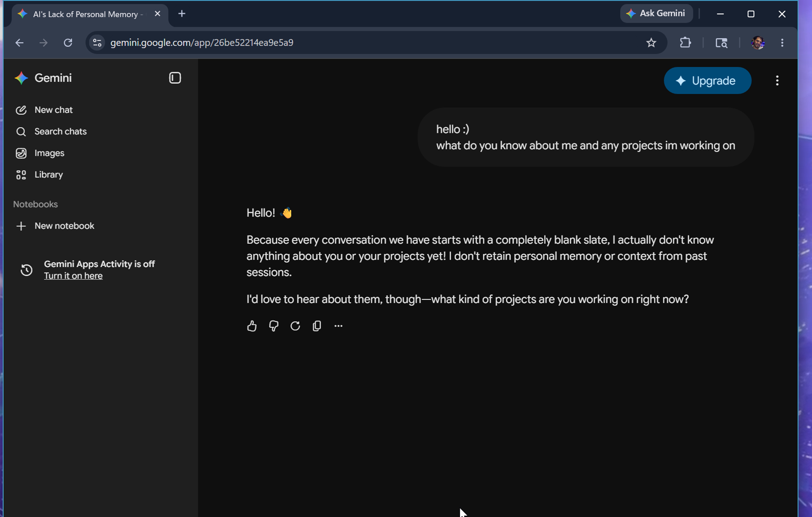Open the Chrome three-dot menu

pyautogui.click(x=782, y=43)
